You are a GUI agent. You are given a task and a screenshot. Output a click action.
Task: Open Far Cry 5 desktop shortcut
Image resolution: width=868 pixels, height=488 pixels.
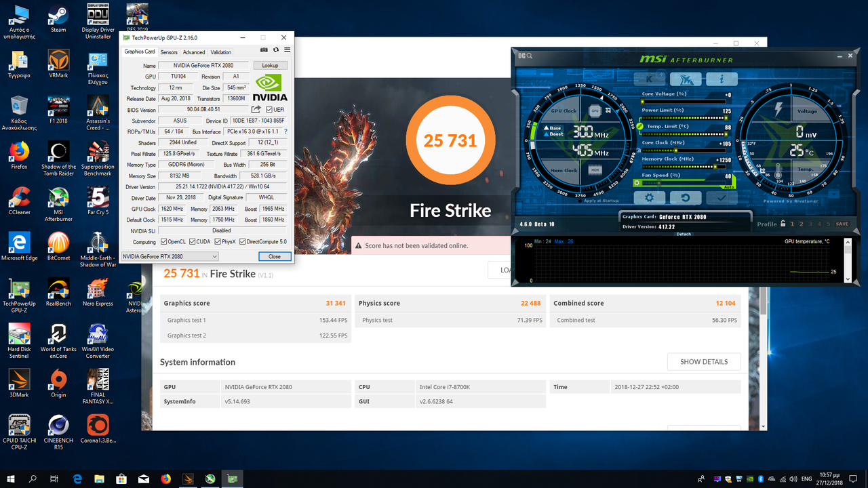pos(98,201)
